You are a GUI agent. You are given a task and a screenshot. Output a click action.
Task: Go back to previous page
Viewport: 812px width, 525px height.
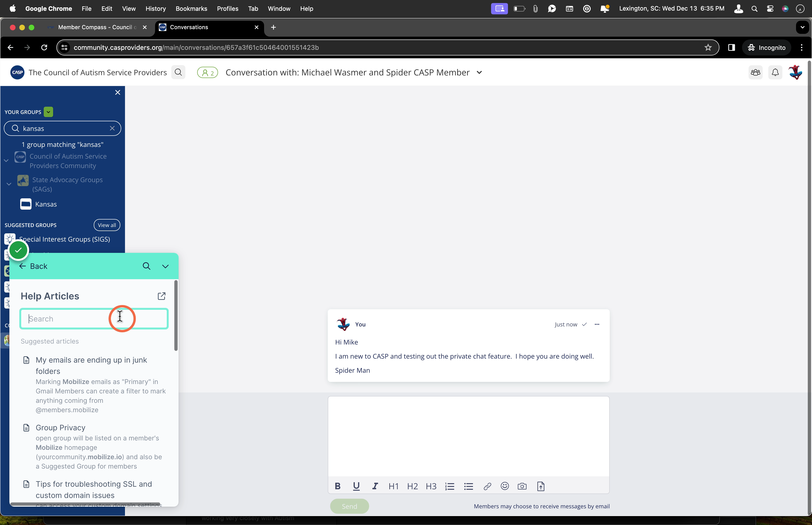[x=10, y=47]
